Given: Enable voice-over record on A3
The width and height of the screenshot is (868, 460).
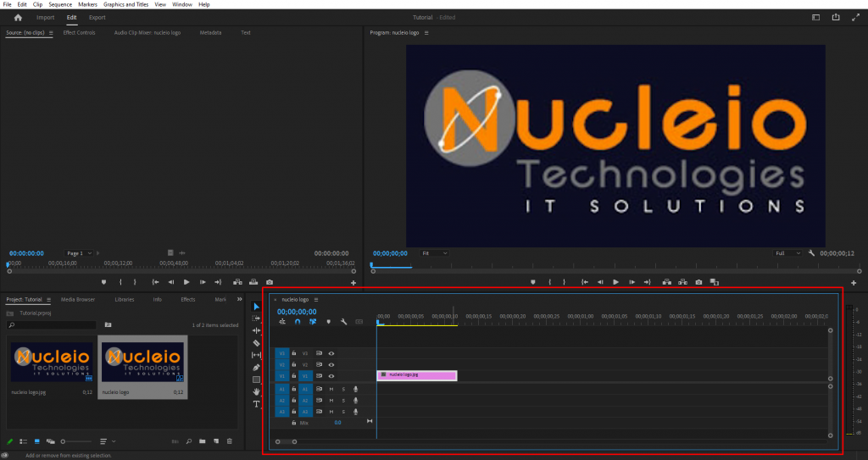Looking at the screenshot, I should tap(355, 412).
